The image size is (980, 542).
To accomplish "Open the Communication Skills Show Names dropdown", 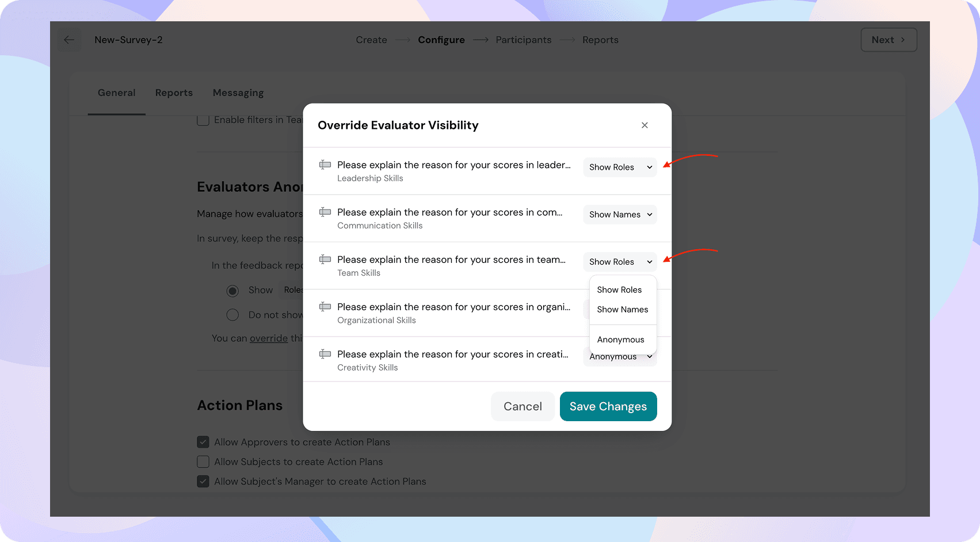I will tap(620, 215).
